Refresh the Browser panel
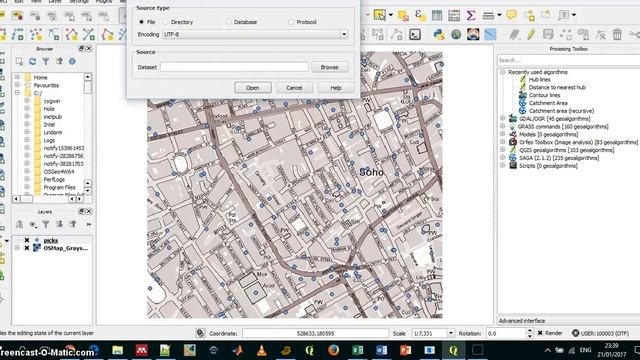 pos(32,61)
